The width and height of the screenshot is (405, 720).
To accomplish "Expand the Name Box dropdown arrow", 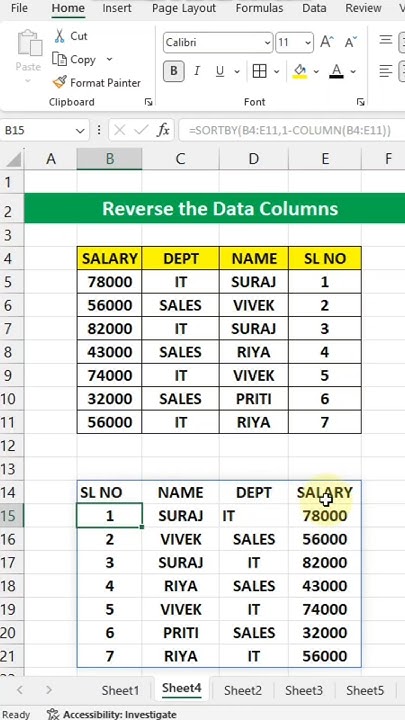I will (x=79, y=131).
